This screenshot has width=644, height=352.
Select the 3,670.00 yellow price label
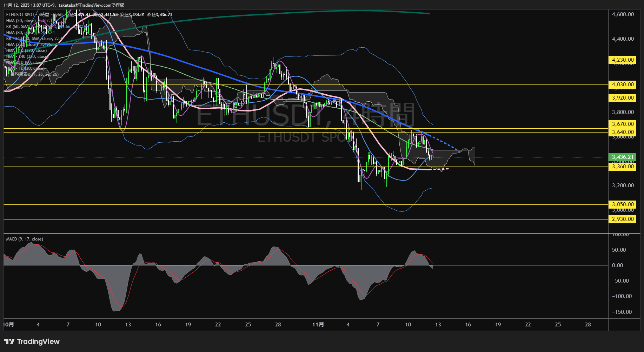pos(623,124)
